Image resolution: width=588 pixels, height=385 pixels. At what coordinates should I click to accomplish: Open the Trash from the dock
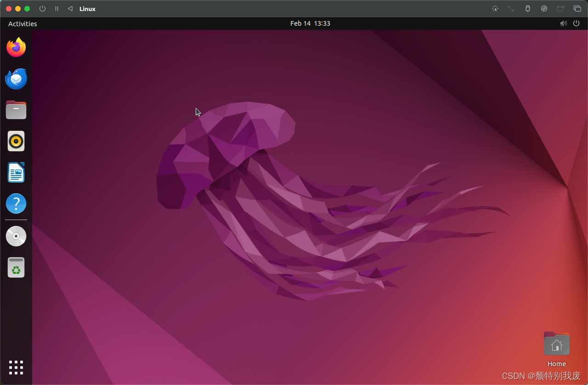click(x=16, y=267)
